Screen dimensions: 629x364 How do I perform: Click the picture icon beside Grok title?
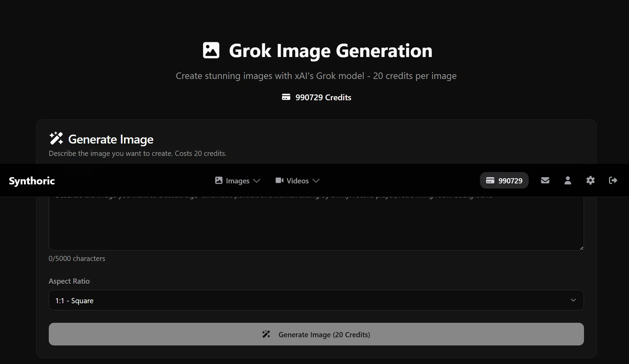211,50
